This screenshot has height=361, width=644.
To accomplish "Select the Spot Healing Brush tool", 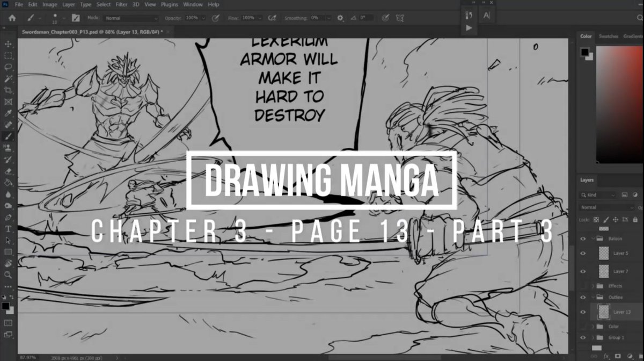I will [x=8, y=125].
